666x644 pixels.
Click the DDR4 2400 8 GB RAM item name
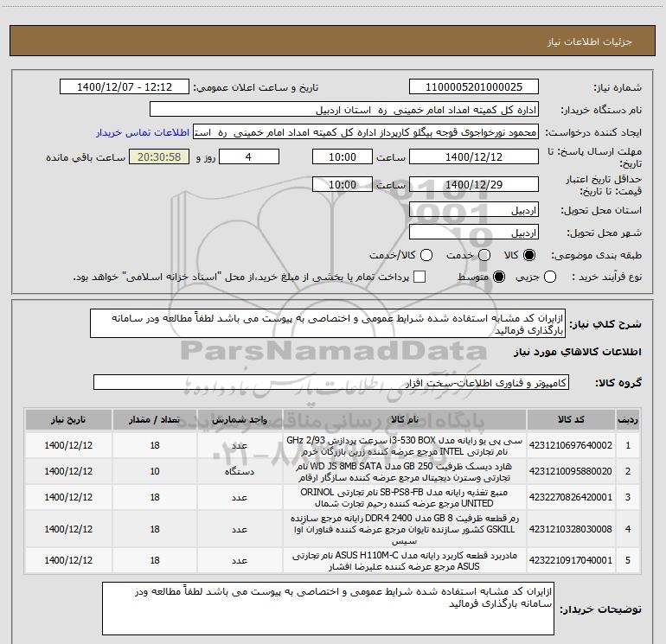pos(405,529)
